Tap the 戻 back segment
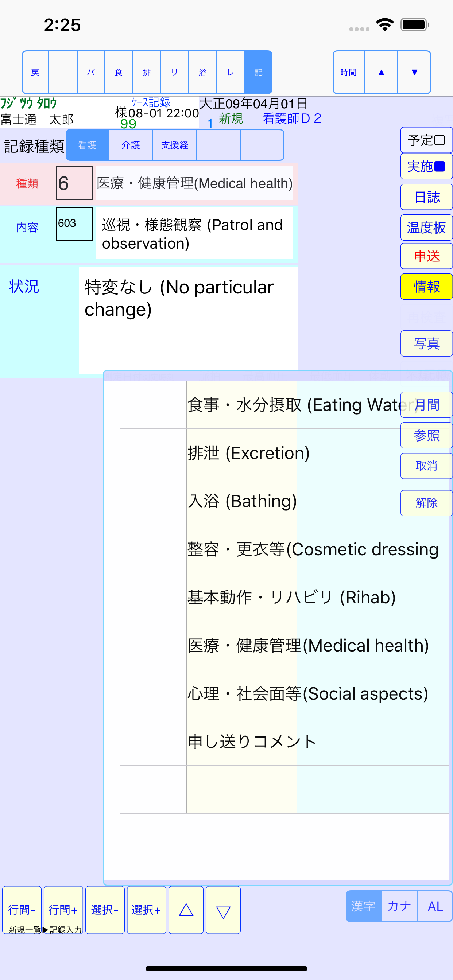 pyautogui.click(x=35, y=72)
